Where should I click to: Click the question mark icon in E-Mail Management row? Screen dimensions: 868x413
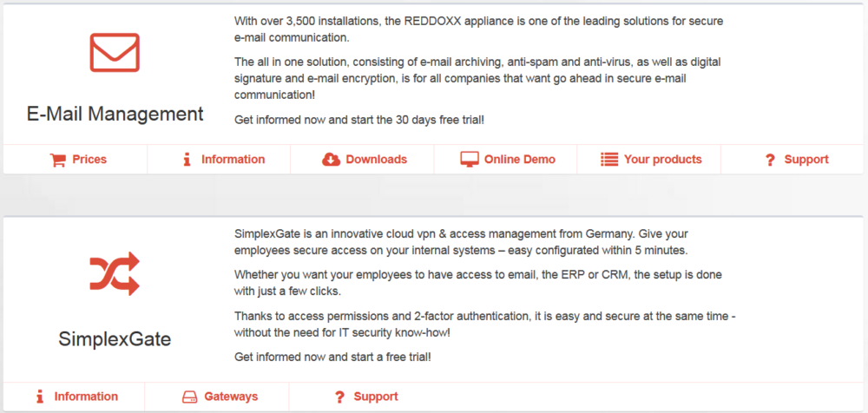pyautogui.click(x=770, y=161)
